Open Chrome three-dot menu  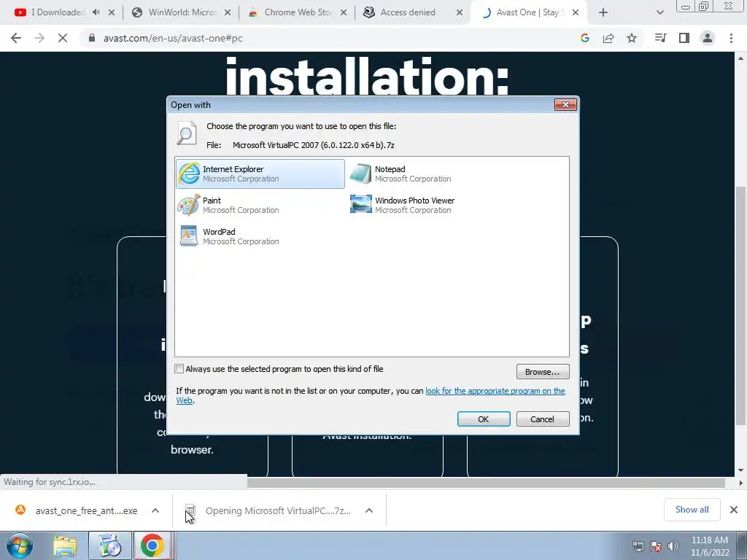(x=731, y=38)
